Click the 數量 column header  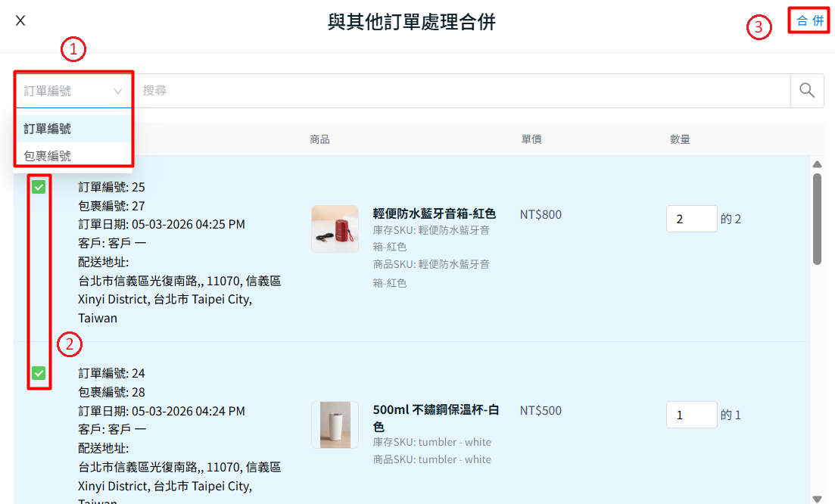click(680, 139)
